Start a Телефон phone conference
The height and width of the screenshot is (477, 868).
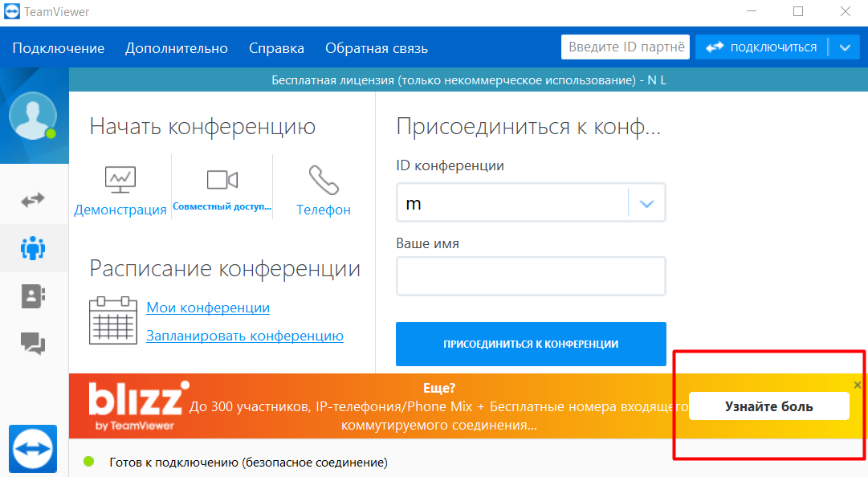324,190
